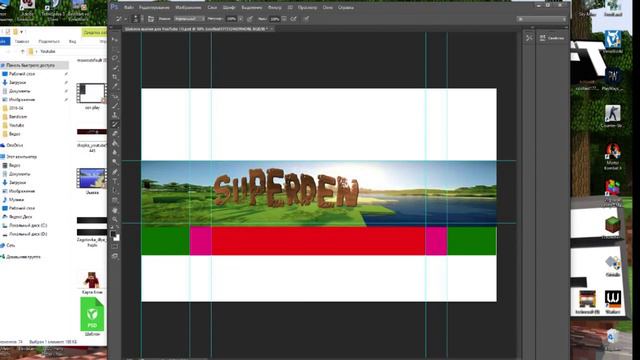Open the Справка menu
The height and width of the screenshot is (360, 640).
coord(346,8)
